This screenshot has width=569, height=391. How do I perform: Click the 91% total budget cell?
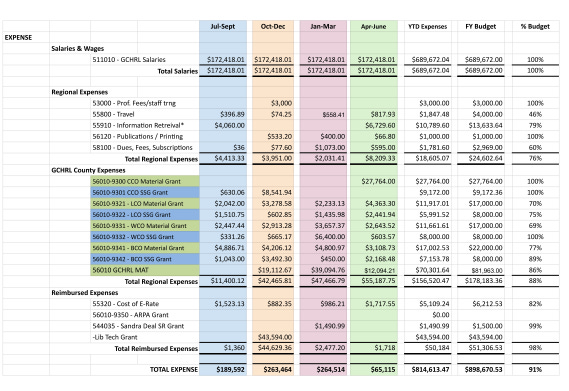click(535, 370)
